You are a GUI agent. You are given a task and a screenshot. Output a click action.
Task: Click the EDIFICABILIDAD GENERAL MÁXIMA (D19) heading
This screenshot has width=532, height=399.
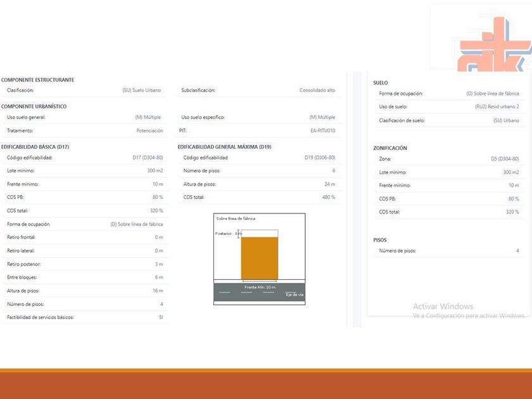tap(224, 147)
